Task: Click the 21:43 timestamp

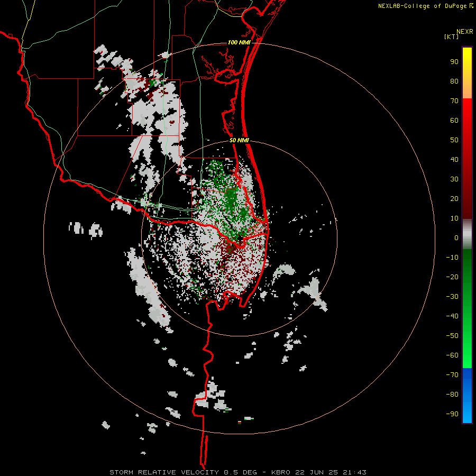Action: tap(354, 472)
